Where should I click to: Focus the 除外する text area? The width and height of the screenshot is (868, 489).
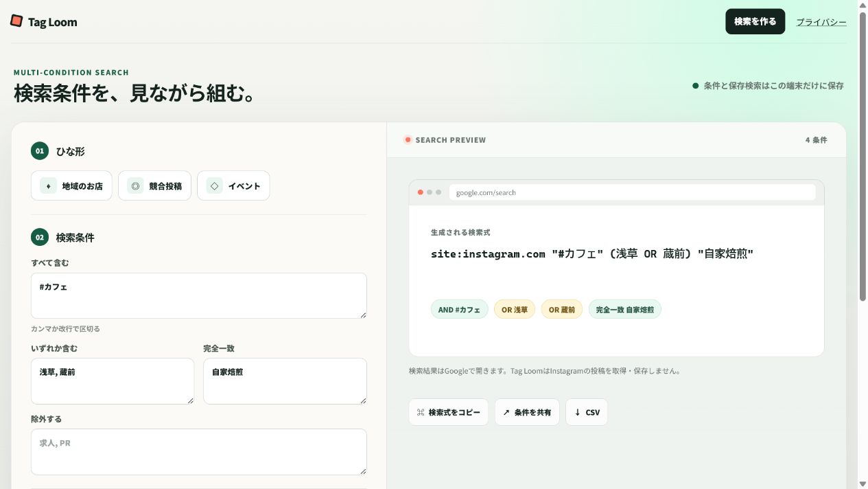coord(199,452)
